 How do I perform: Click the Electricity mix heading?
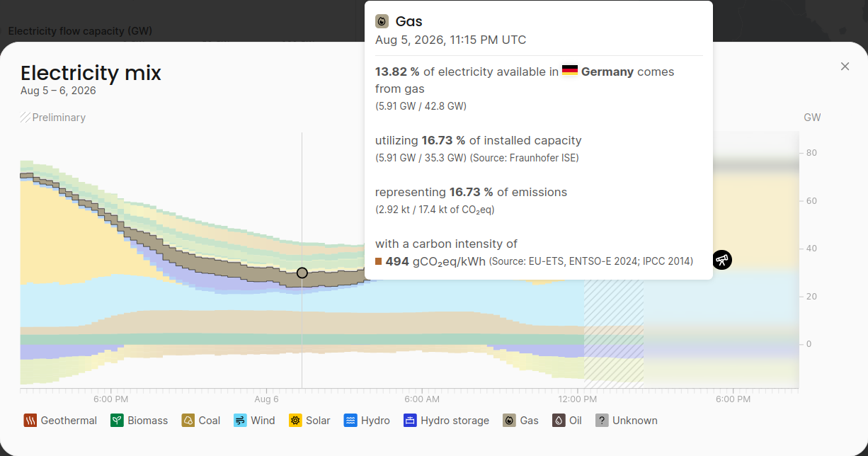(x=91, y=73)
